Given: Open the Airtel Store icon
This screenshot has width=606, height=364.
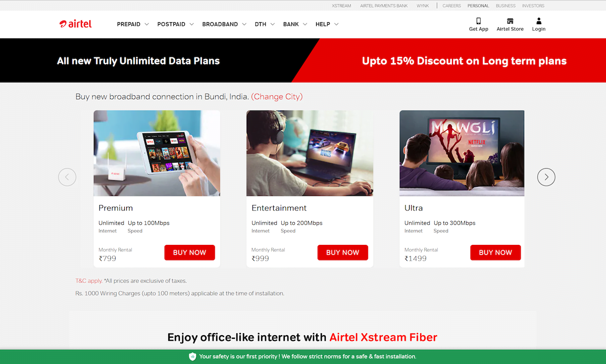Looking at the screenshot, I should point(510,21).
